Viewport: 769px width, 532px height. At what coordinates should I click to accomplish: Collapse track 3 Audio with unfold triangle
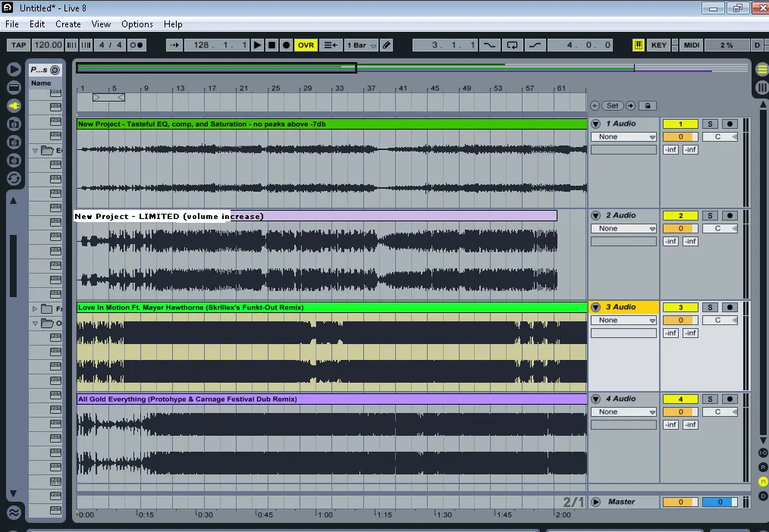596,307
